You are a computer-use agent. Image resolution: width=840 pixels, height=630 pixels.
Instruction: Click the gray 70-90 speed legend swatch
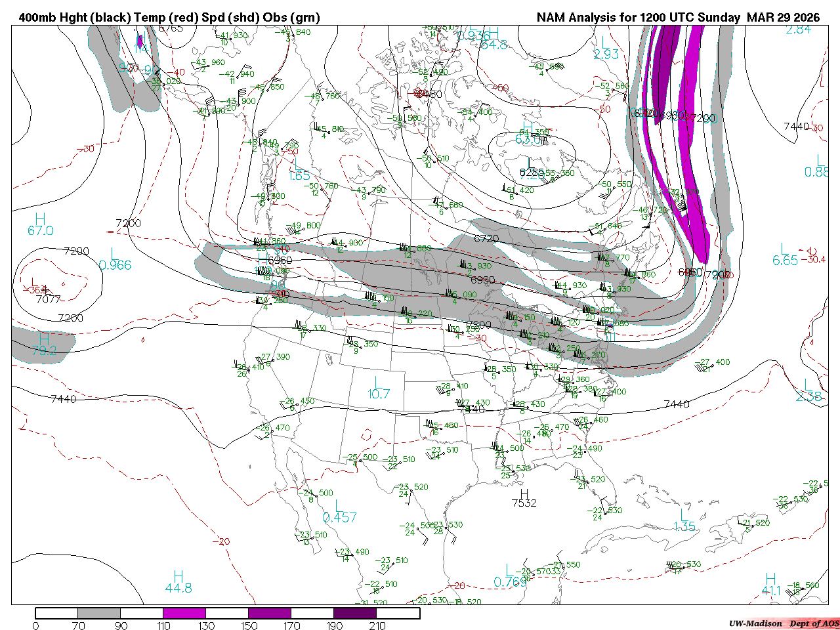(99, 613)
